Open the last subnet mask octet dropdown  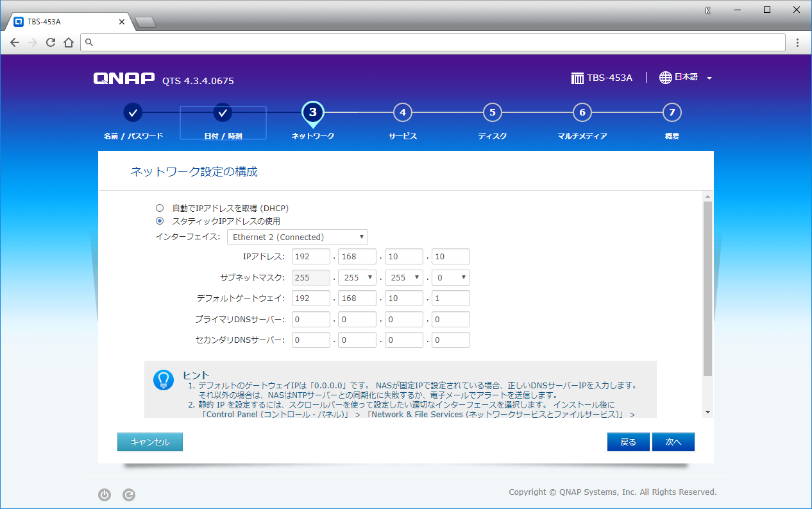click(x=451, y=278)
